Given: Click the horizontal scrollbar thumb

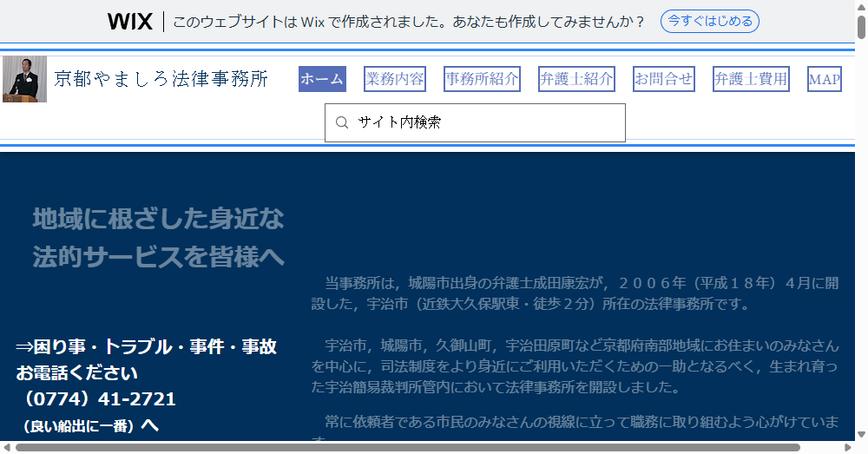Looking at the screenshot, I should (408, 448).
